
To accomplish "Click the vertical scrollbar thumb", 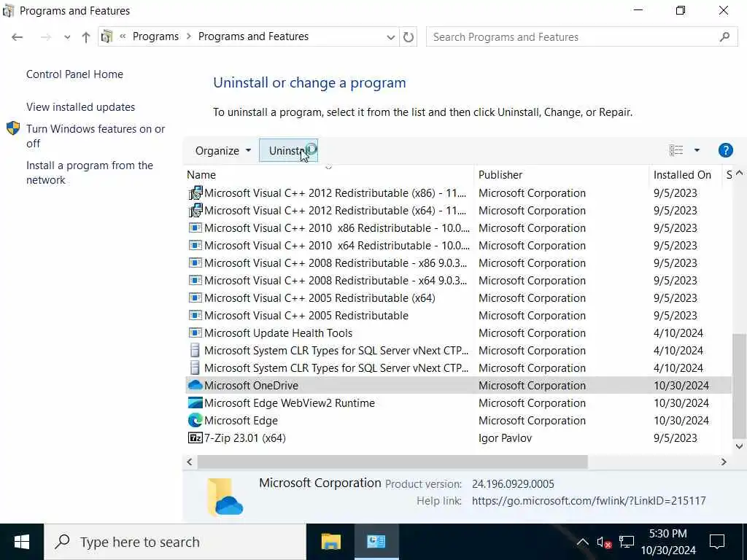I will click(x=739, y=386).
